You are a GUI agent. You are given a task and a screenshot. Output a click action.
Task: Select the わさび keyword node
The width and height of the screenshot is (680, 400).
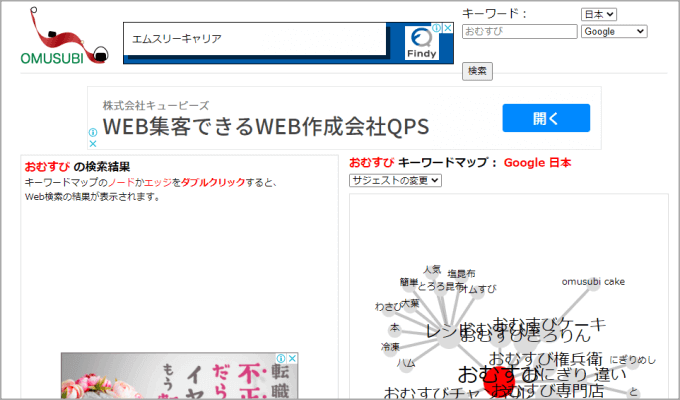point(388,306)
